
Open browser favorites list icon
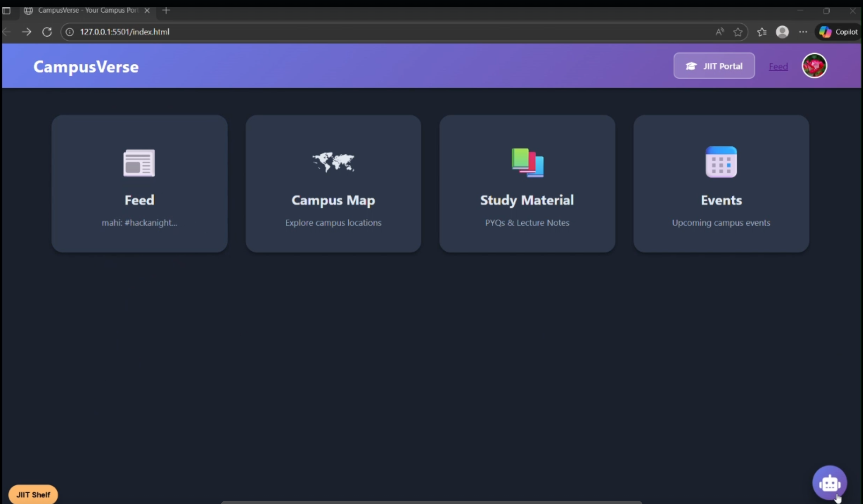click(762, 32)
